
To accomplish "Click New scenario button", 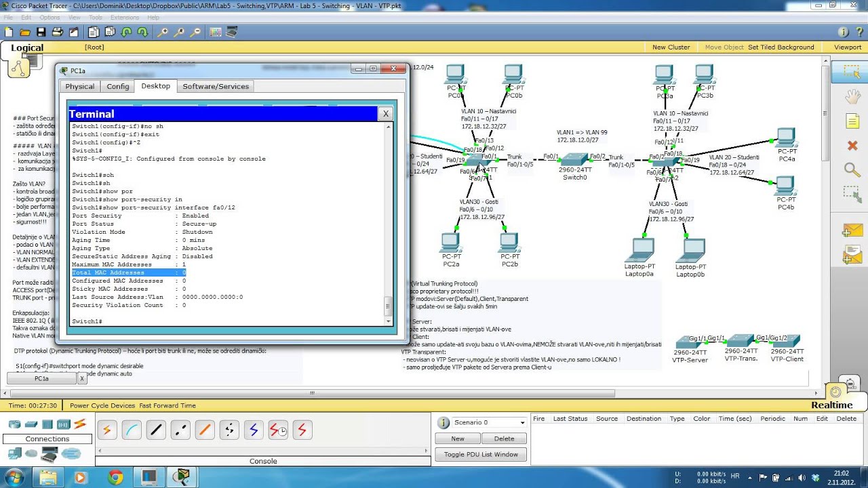I will tap(458, 439).
